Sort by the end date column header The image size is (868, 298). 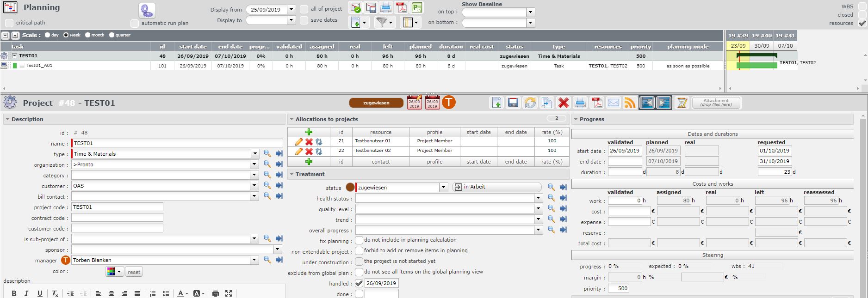click(230, 47)
